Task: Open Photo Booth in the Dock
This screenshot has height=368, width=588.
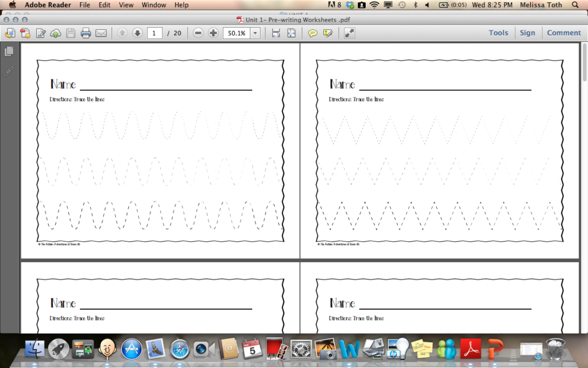Action: pos(276,349)
